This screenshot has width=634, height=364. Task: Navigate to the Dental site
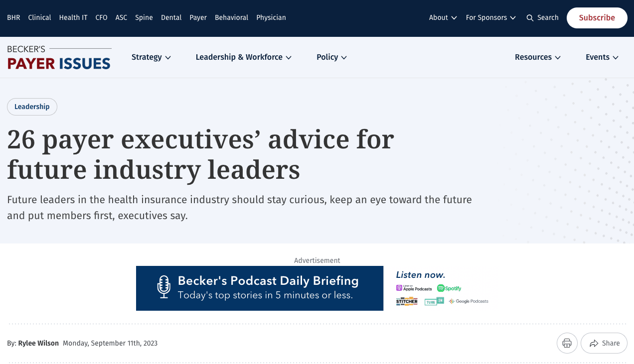click(x=171, y=17)
